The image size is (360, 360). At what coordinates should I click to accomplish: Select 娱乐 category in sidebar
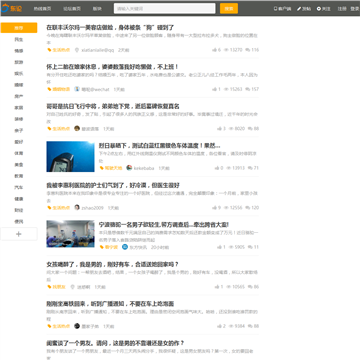coord(19,73)
